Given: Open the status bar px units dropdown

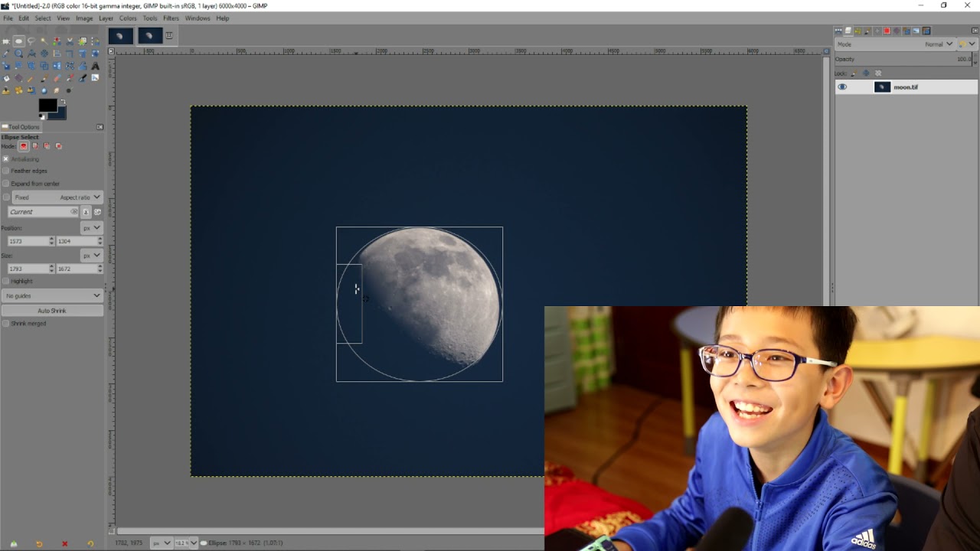Looking at the screenshot, I should tap(161, 543).
